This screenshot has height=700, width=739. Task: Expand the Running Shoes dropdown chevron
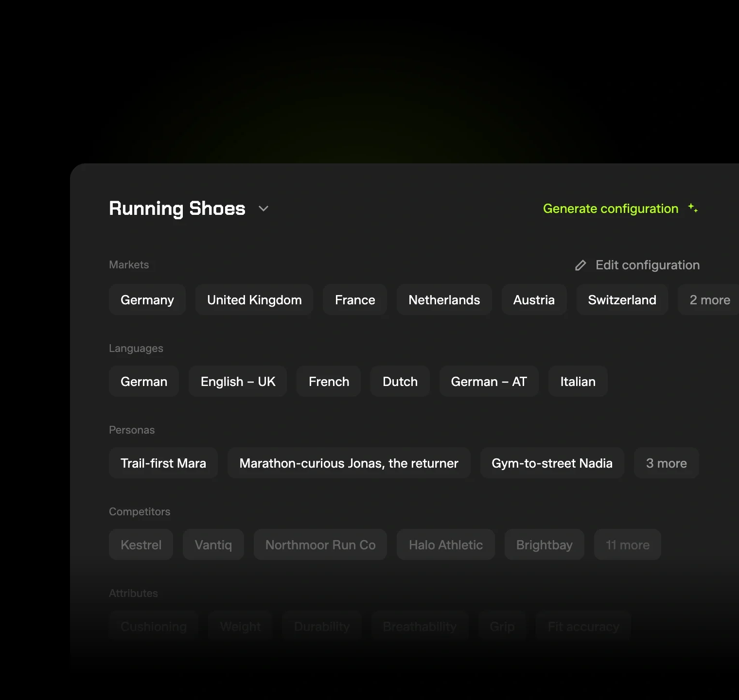(x=264, y=209)
